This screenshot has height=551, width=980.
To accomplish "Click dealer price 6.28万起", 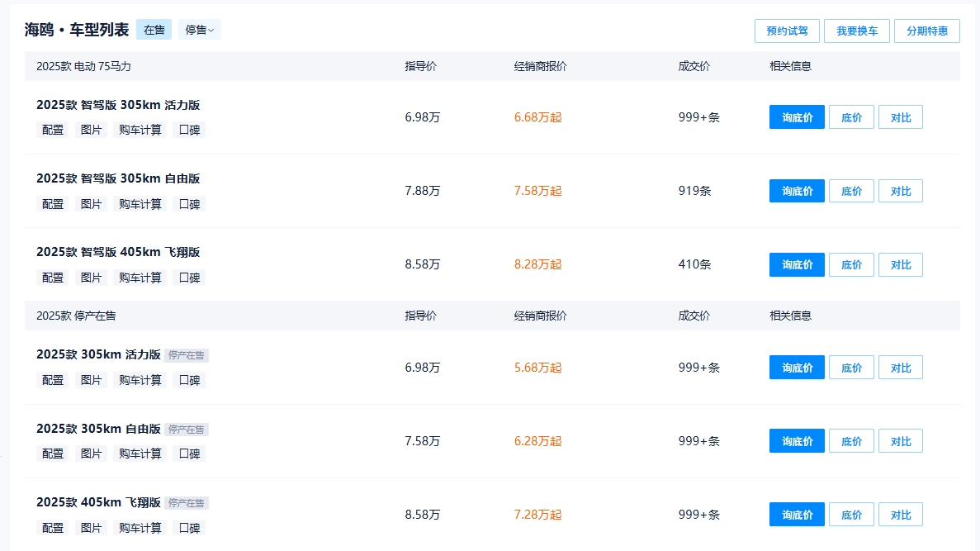I will coord(537,441).
